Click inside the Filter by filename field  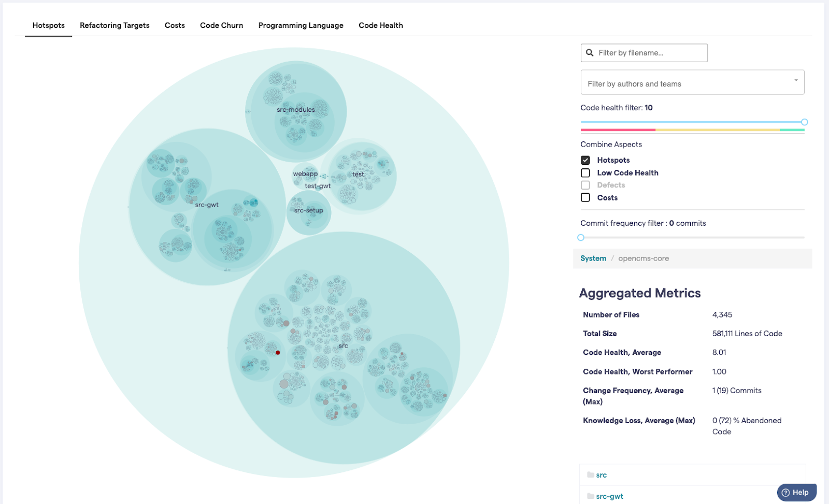pyautogui.click(x=648, y=52)
